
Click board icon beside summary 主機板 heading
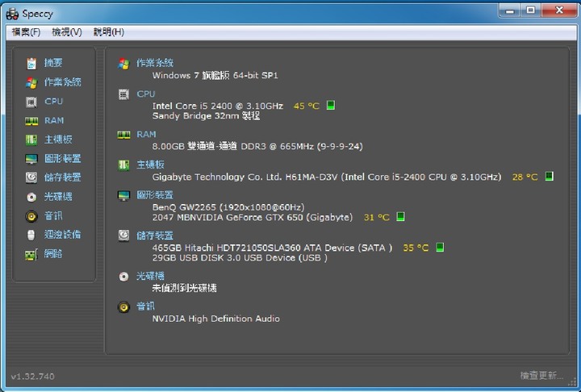(x=123, y=165)
